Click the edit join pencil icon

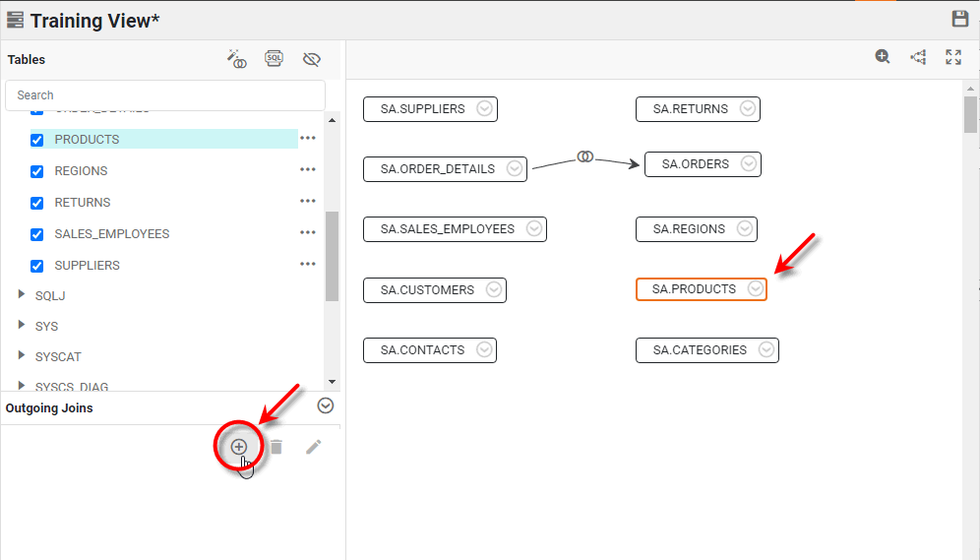(313, 447)
